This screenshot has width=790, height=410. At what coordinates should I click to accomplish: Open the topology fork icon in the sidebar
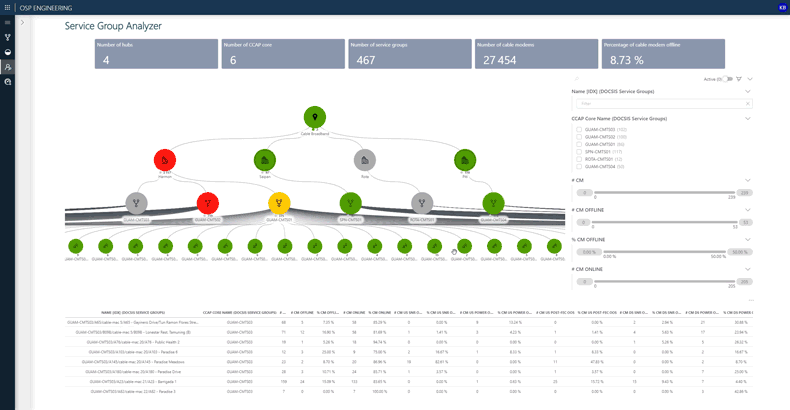pos(7,37)
